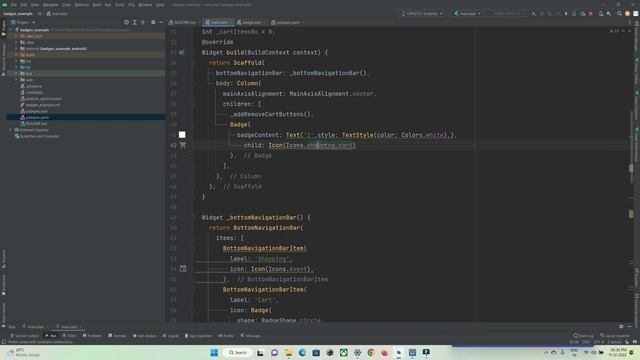
Task: Click the Windows taskbar Search box
Action: (x=238, y=352)
